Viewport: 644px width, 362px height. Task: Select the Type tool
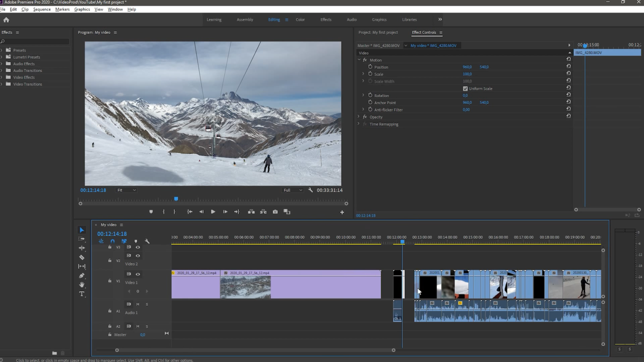(x=82, y=294)
